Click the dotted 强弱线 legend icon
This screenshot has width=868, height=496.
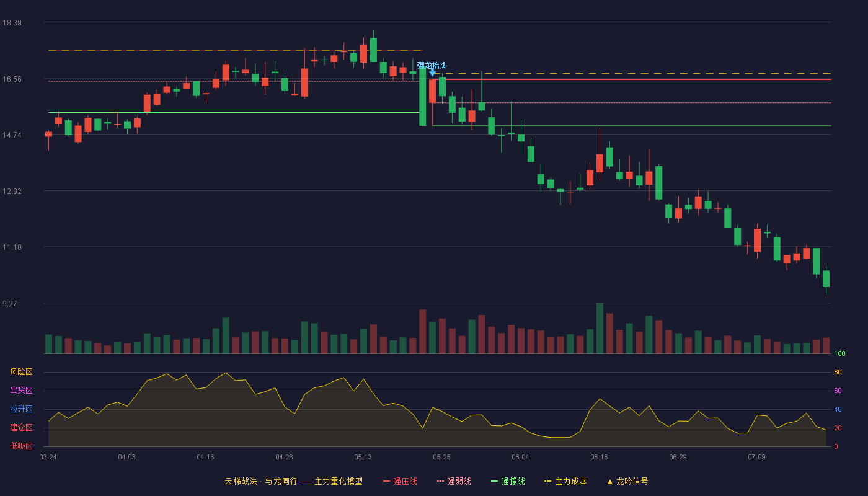point(440,481)
